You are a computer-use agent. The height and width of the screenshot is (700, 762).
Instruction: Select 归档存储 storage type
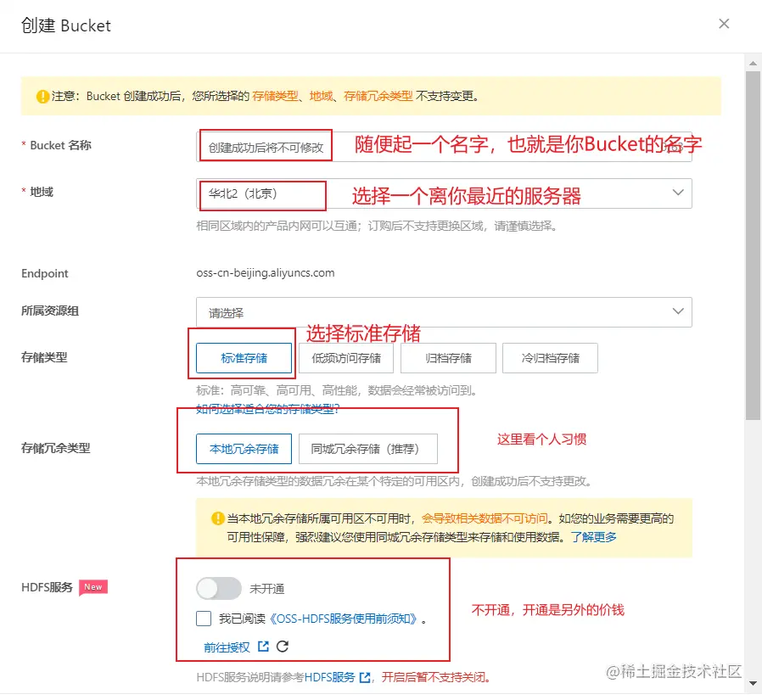(448, 358)
